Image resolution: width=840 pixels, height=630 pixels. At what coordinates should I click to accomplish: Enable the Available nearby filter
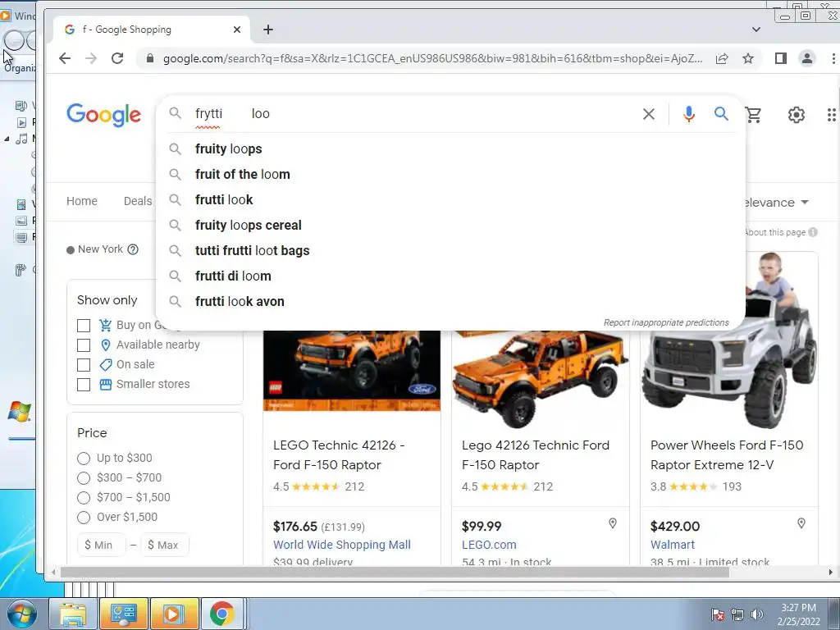click(84, 345)
